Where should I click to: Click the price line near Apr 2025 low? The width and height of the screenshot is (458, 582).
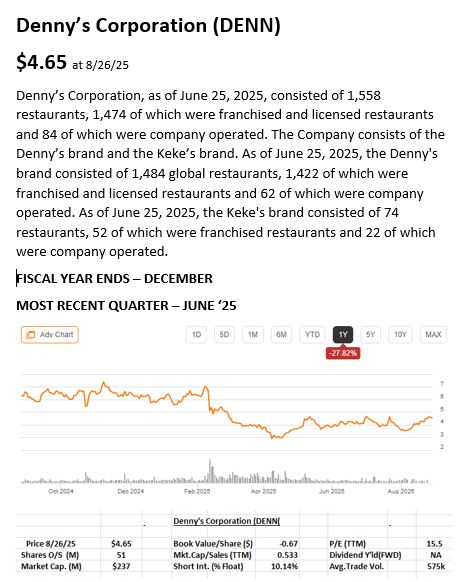pyautogui.click(x=275, y=437)
